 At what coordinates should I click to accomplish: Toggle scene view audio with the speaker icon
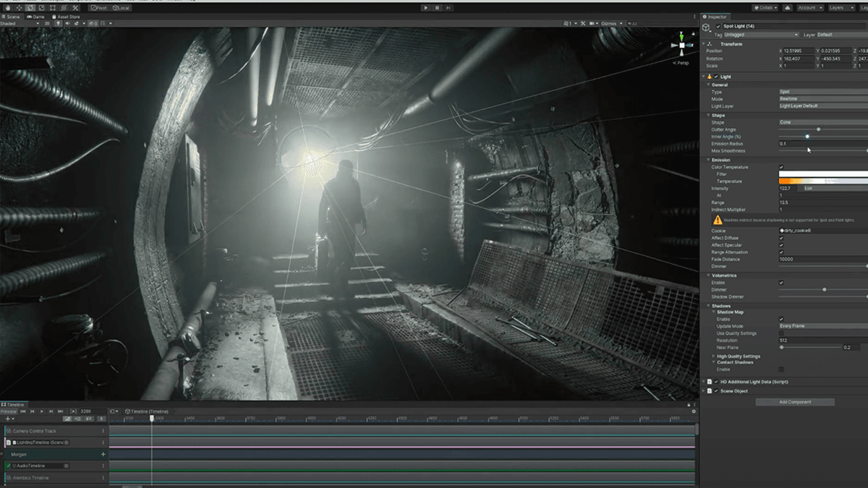click(68, 22)
